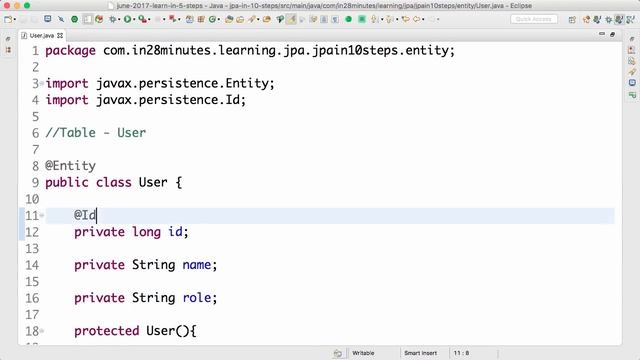Select the rightmost perspective icon
This screenshot has width=640, height=360.
pos(631,19)
